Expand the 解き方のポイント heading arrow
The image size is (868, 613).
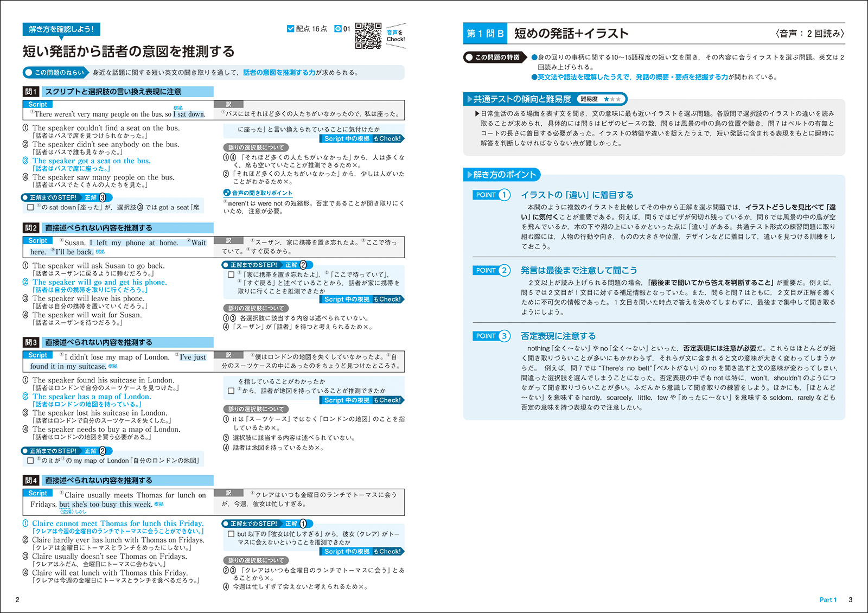point(470,174)
